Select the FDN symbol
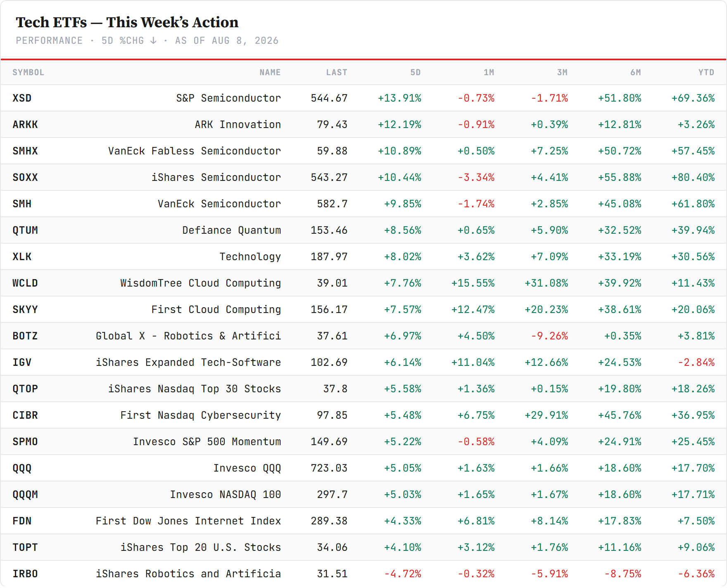Viewport: 727px width, 588px height. (22, 521)
